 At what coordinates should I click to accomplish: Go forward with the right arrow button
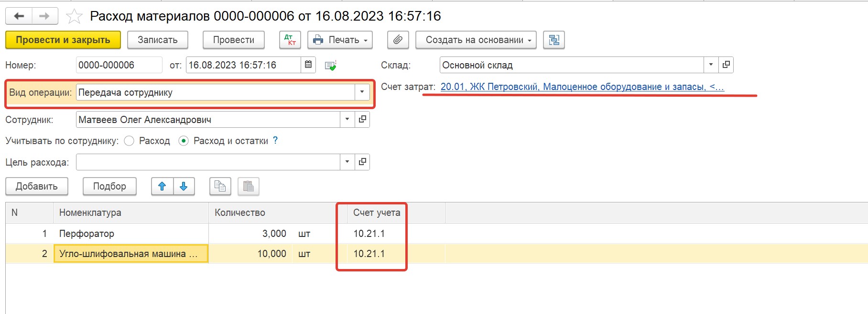[45, 16]
